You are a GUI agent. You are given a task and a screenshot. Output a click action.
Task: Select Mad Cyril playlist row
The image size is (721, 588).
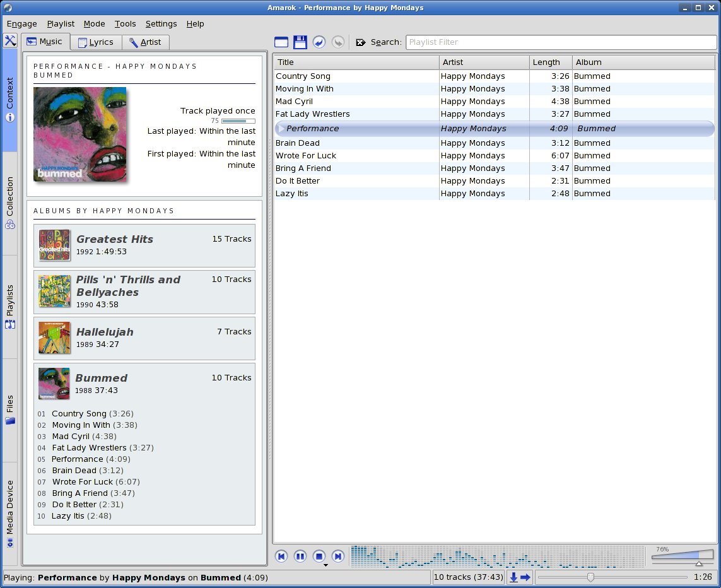point(495,102)
